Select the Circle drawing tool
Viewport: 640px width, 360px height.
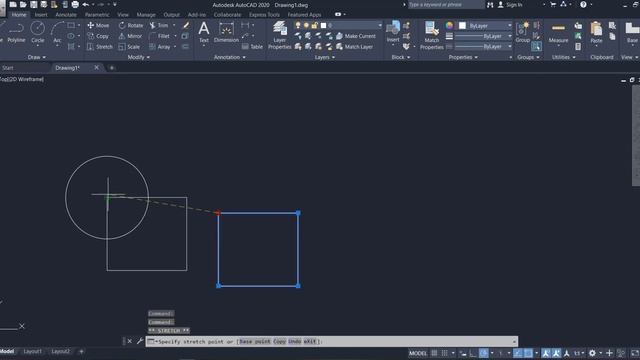38,32
